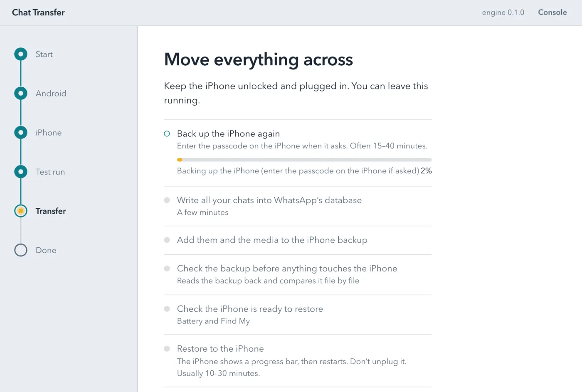
Task: Click 'Write all your chats into WhatsApp's database'
Action: [269, 200]
